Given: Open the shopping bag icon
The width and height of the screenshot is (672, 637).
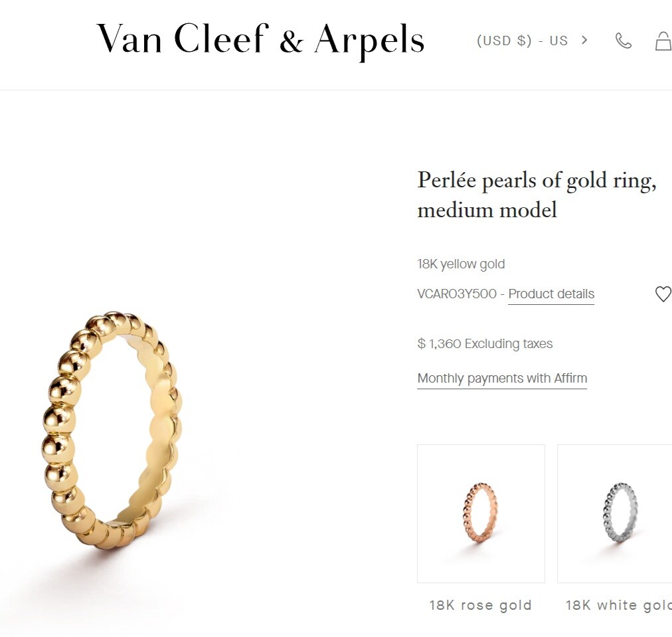Looking at the screenshot, I should [663, 41].
